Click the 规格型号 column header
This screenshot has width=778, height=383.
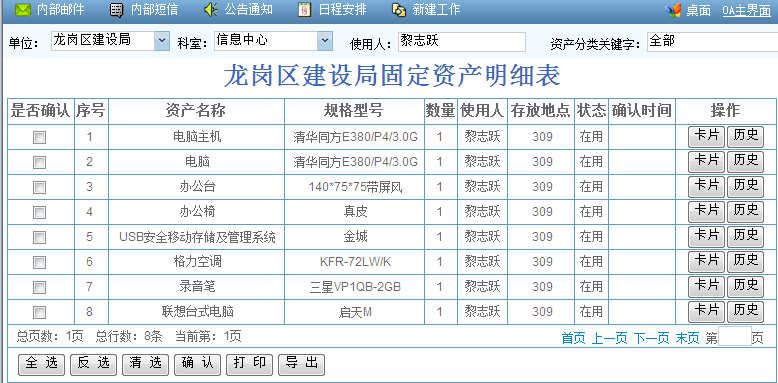(354, 111)
